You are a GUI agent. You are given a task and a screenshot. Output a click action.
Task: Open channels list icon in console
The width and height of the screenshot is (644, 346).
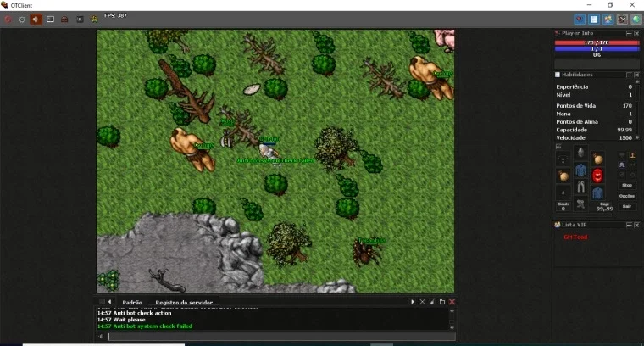[442, 302]
